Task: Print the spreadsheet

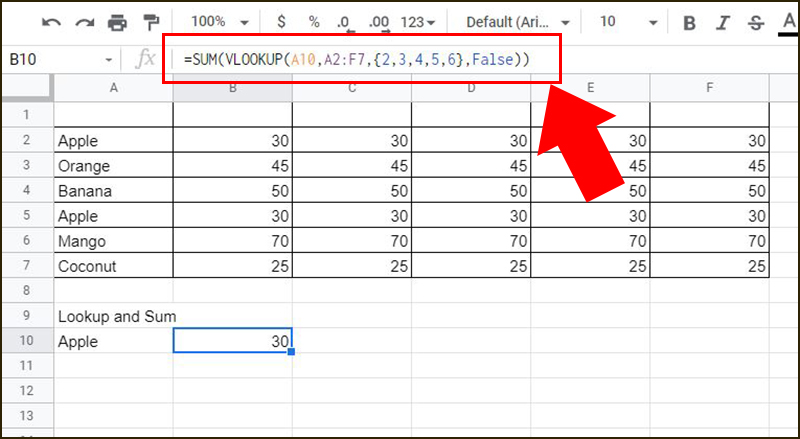Action: pos(117,22)
